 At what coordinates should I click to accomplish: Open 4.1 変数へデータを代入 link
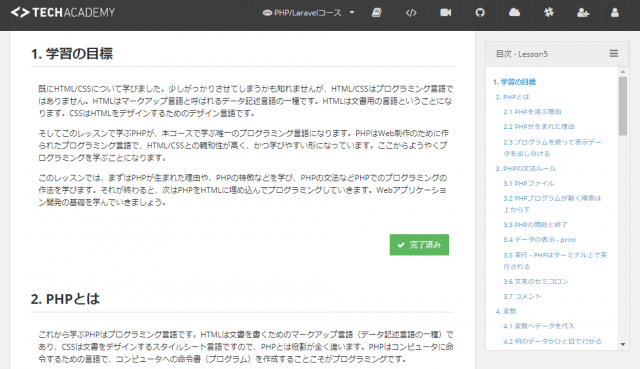point(539,326)
